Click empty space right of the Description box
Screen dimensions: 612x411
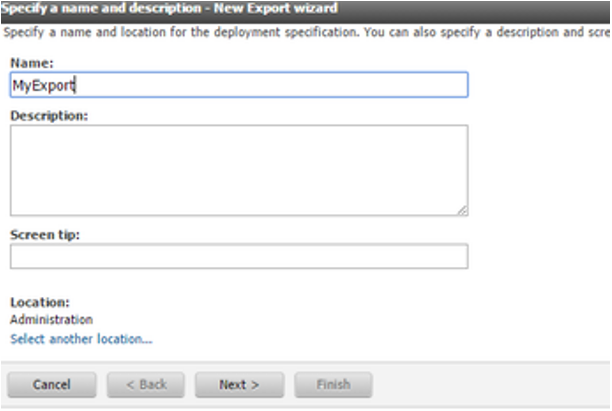[x=535, y=169]
